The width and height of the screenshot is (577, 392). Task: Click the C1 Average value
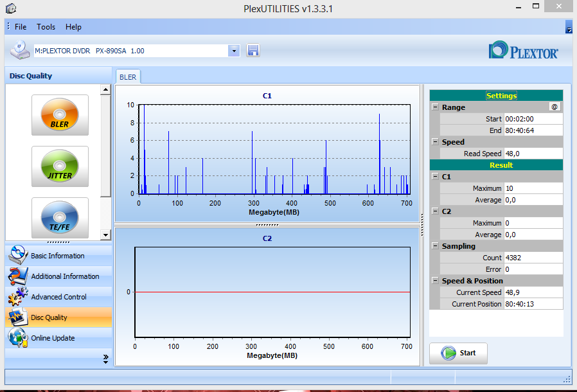pyautogui.click(x=533, y=200)
